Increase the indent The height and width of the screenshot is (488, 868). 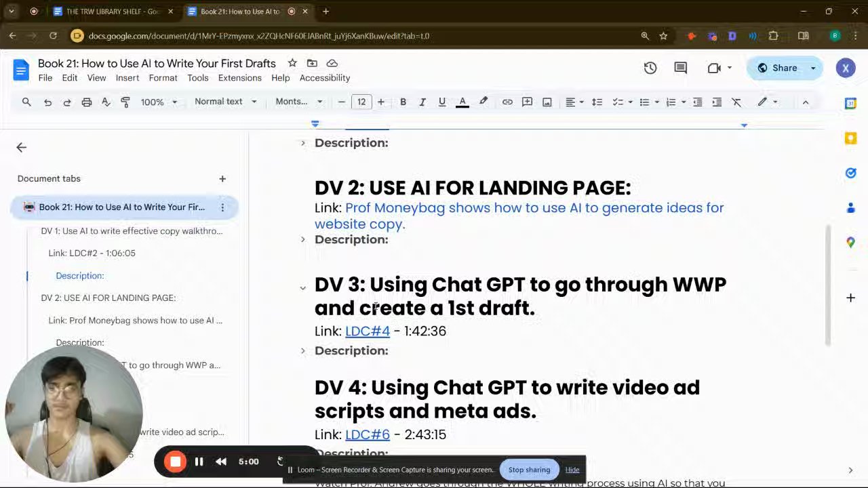[717, 102]
